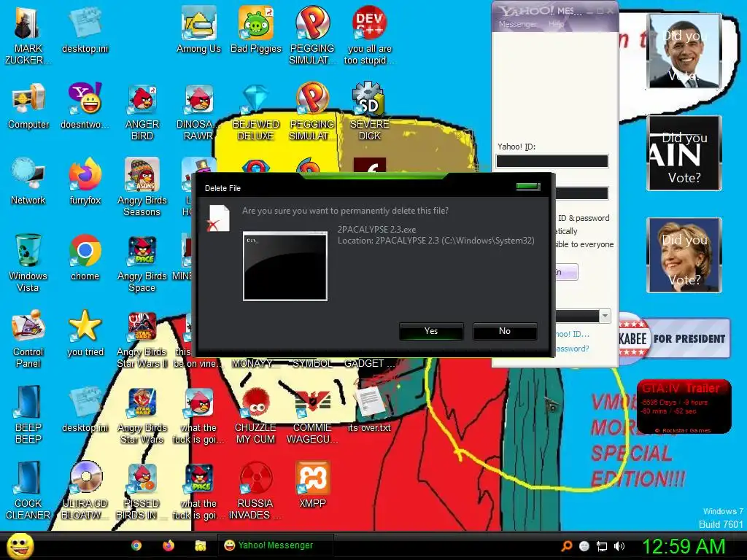Click the magnifier tray icon
This screenshot has width=747, height=560.
[x=566, y=546]
